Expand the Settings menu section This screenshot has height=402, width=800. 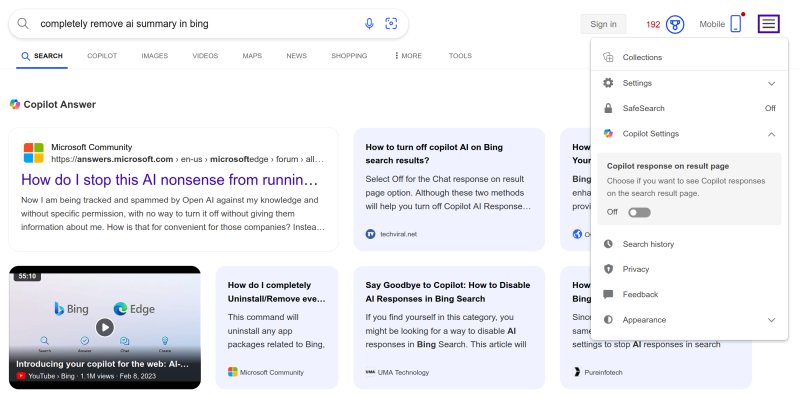tap(771, 83)
